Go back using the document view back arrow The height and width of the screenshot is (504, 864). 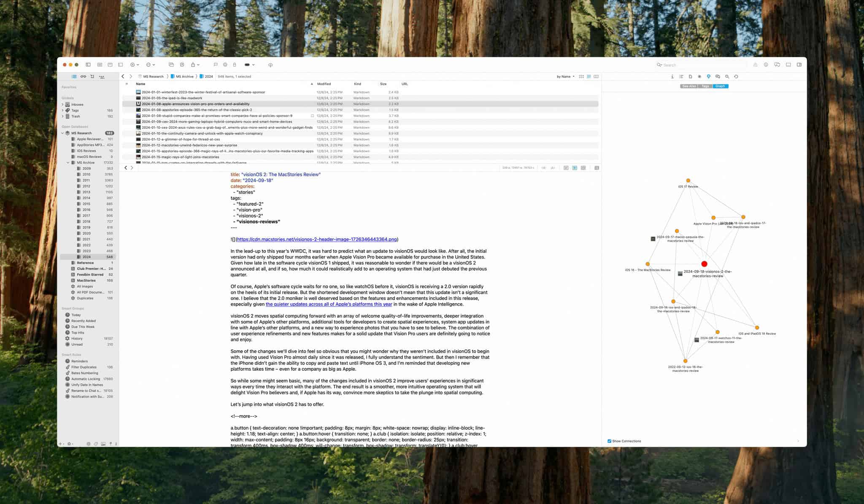point(126,168)
